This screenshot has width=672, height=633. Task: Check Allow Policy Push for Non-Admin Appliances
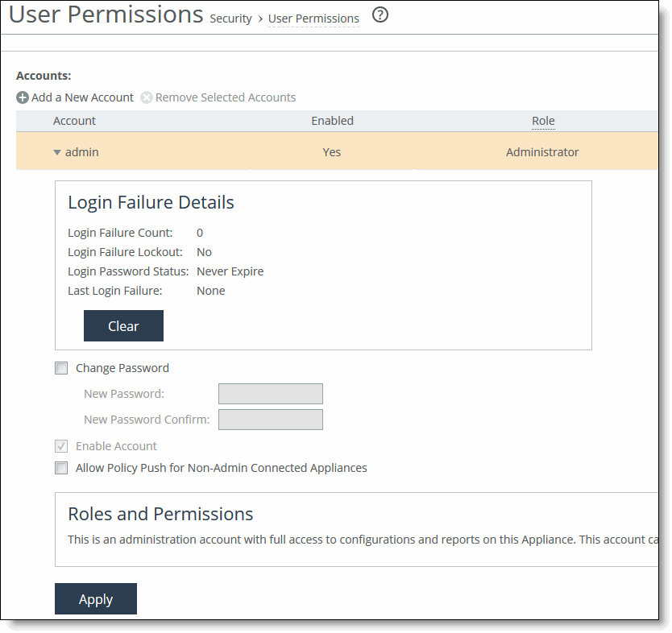61,468
